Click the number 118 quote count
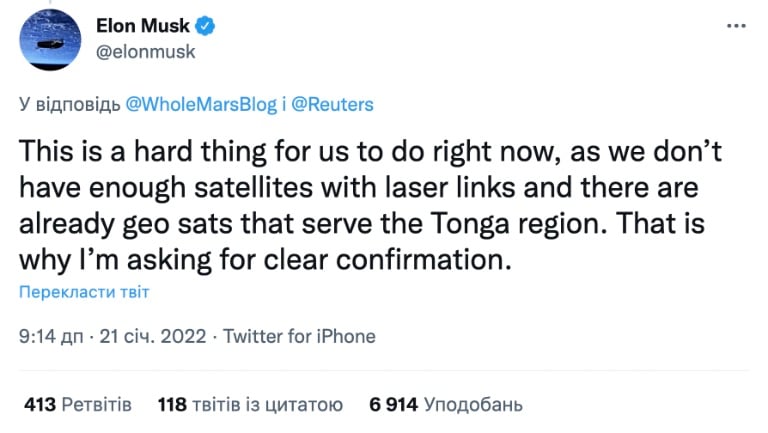Viewport: 768px width, 433px height. coord(172,405)
